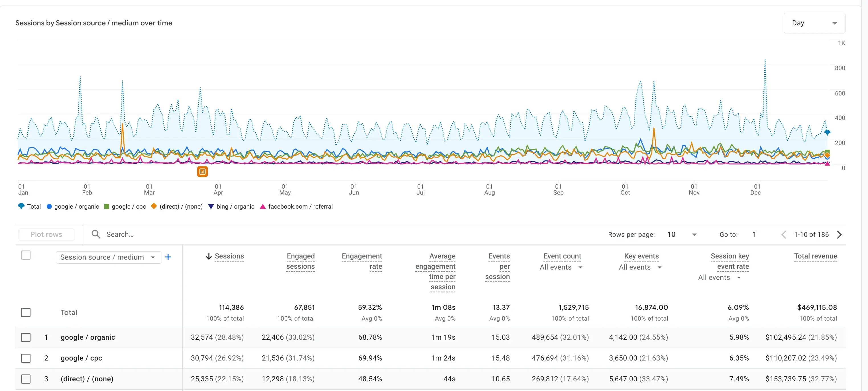
Task: Click the bing / organic legend triangle
Action: point(211,207)
